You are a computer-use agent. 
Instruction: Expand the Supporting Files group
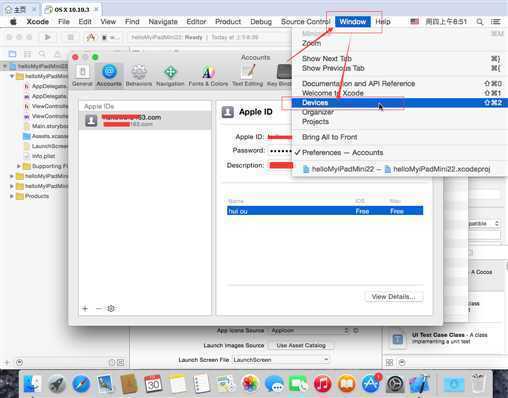point(19,166)
